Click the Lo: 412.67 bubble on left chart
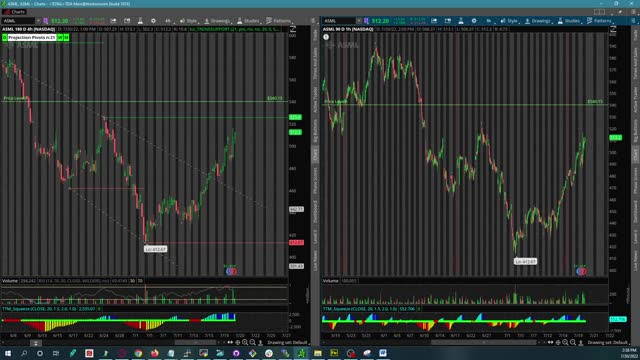 tap(156, 249)
